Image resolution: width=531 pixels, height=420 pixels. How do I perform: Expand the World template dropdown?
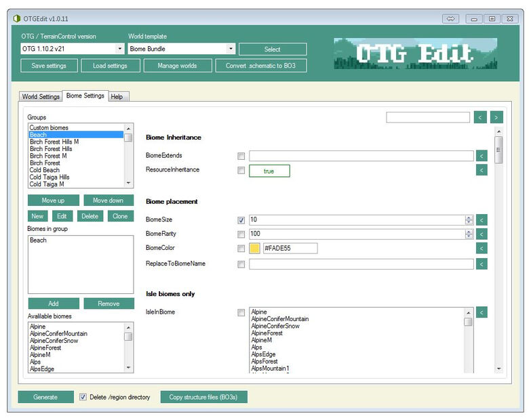pos(231,49)
